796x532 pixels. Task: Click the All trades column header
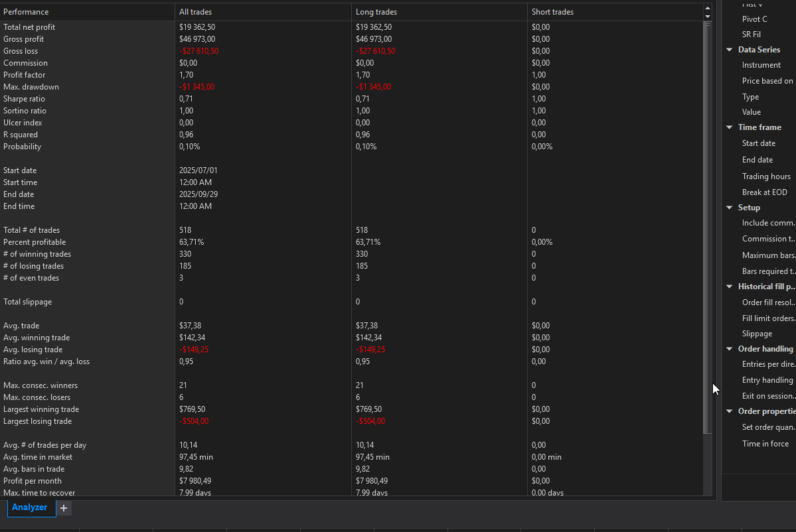tap(196, 12)
